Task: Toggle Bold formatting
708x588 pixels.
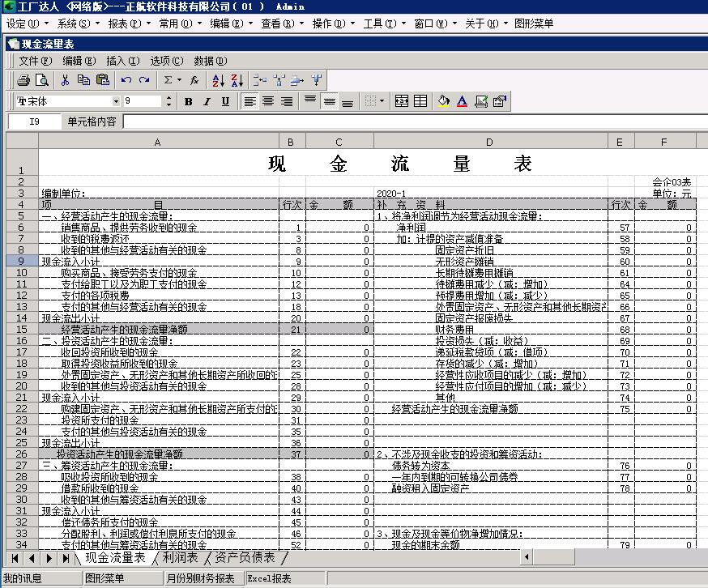Action: point(188,101)
